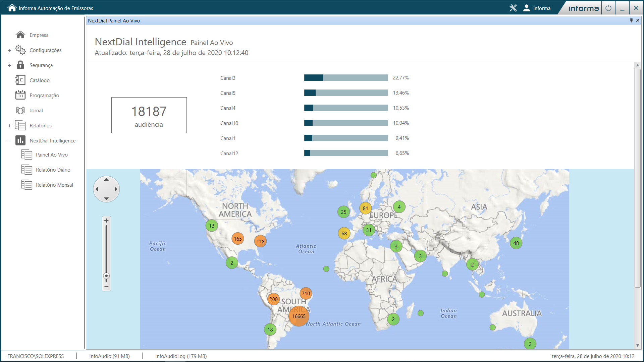Image resolution: width=644 pixels, height=362 pixels.
Task: Click the map zoom slider handle
Action: tap(106, 276)
